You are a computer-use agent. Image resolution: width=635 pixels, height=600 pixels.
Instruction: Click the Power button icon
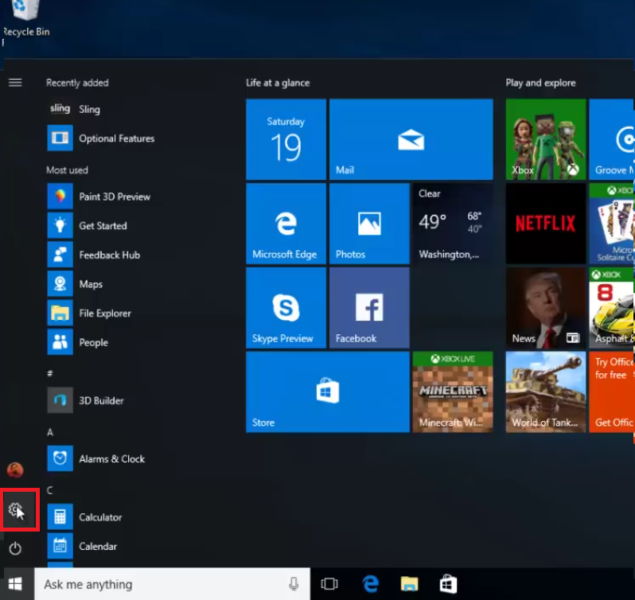coord(15,549)
